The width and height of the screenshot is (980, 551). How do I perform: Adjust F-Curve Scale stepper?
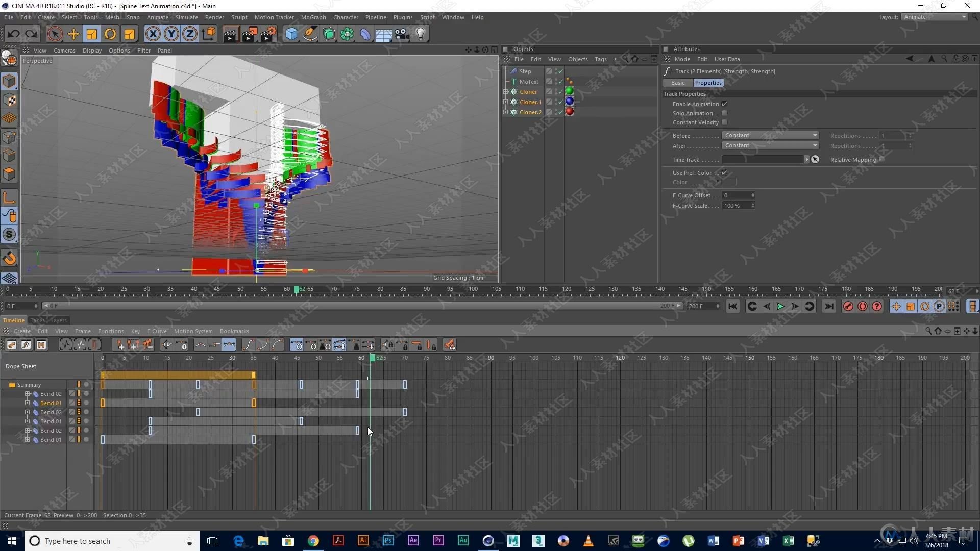coord(753,206)
